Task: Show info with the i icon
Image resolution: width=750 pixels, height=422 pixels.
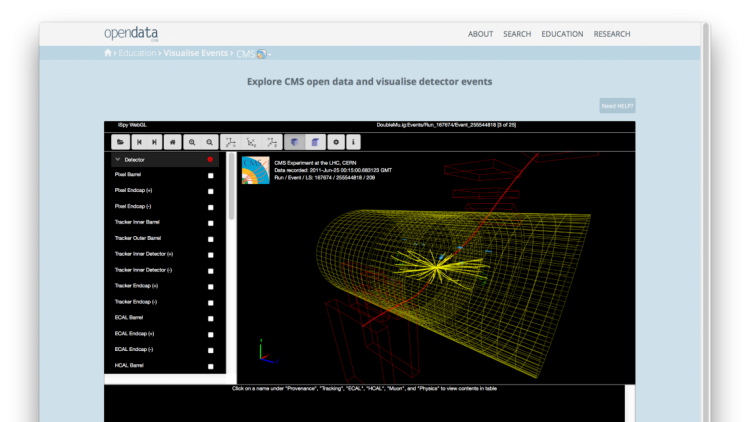Action: pyautogui.click(x=353, y=142)
